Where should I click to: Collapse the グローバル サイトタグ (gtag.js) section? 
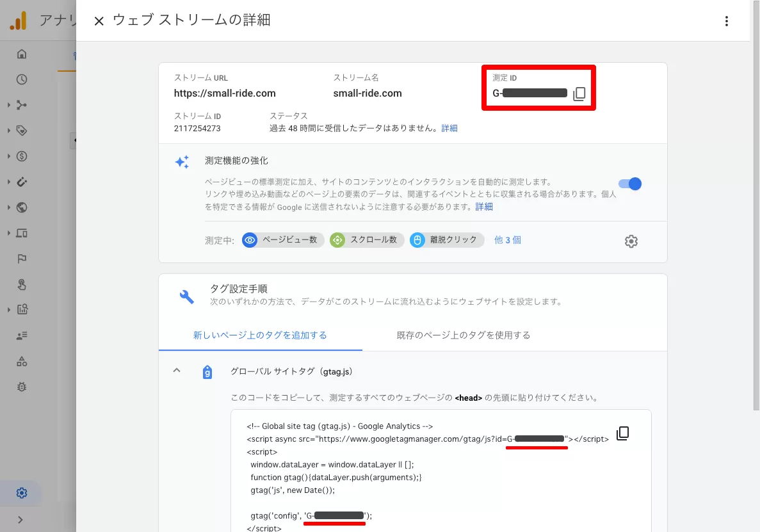177,370
